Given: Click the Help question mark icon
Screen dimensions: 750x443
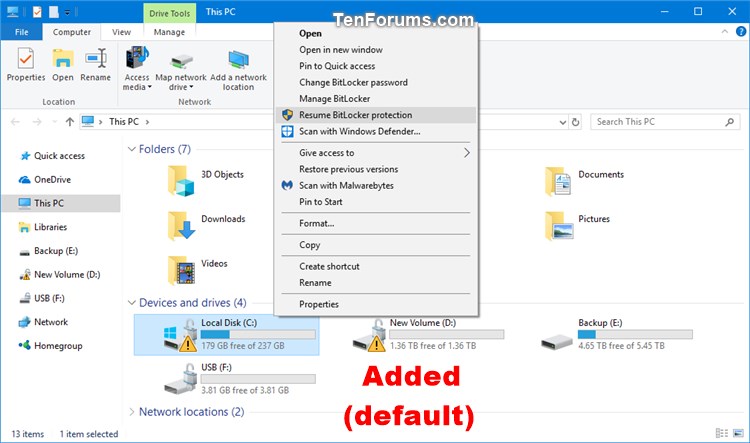Looking at the screenshot, I should pyautogui.click(x=740, y=32).
